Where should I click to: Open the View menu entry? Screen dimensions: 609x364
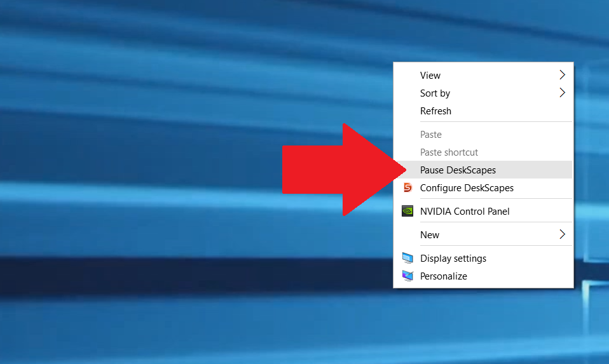[x=430, y=76]
